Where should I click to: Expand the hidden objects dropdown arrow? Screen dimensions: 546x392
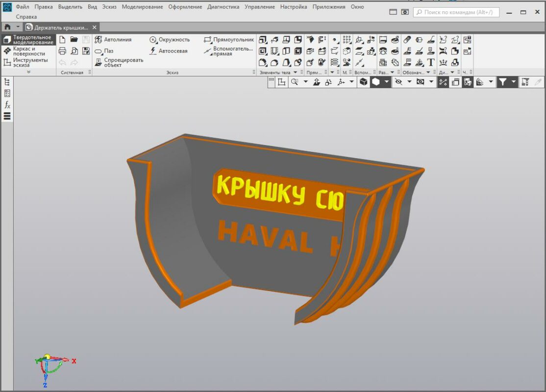click(409, 82)
